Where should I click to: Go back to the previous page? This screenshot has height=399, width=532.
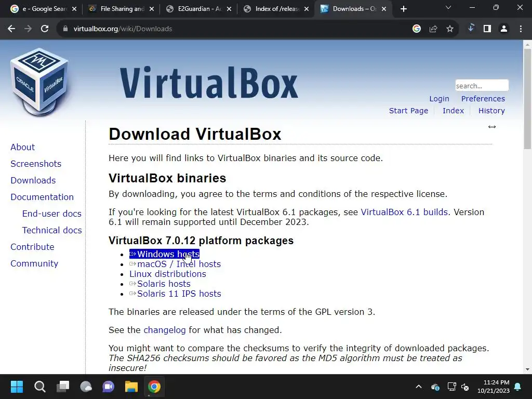tap(11, 29)
